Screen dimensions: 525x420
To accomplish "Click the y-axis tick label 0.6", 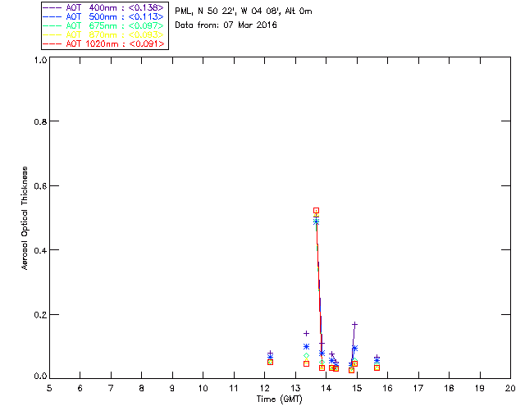I will pyautogui.click(x=40, y=186).
